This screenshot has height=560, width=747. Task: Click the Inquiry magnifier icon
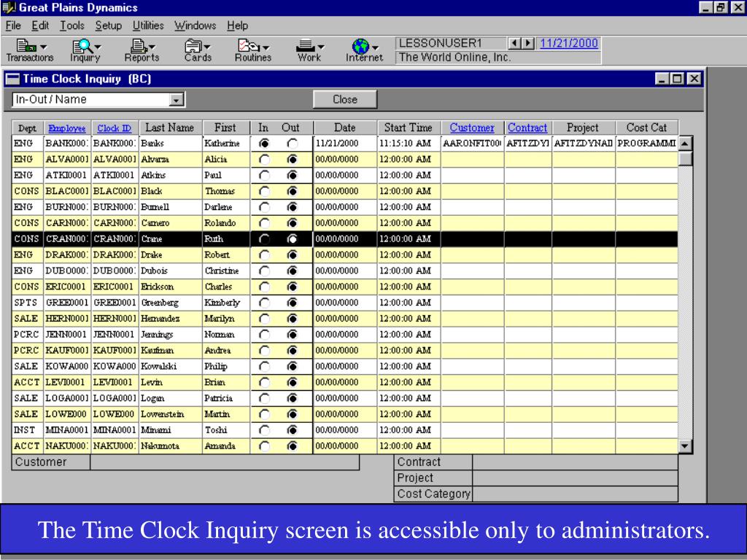(82, 46)
